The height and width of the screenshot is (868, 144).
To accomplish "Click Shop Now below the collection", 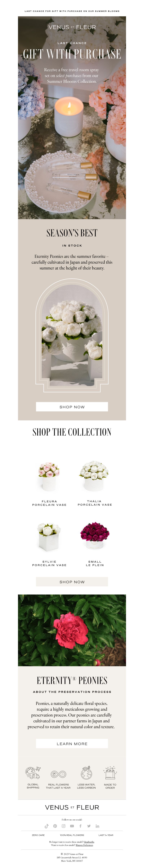I will 72,582.
